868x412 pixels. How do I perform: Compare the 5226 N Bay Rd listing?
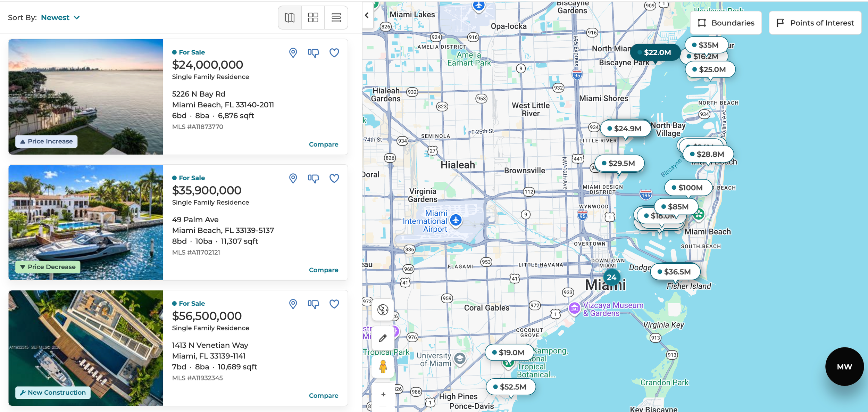point(323,144)
